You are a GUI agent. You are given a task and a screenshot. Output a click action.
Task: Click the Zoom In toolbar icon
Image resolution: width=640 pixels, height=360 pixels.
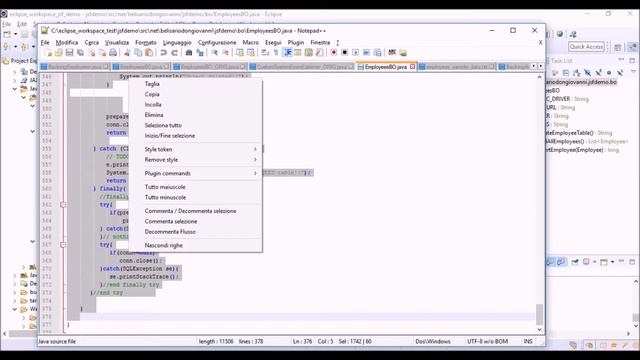215,53
